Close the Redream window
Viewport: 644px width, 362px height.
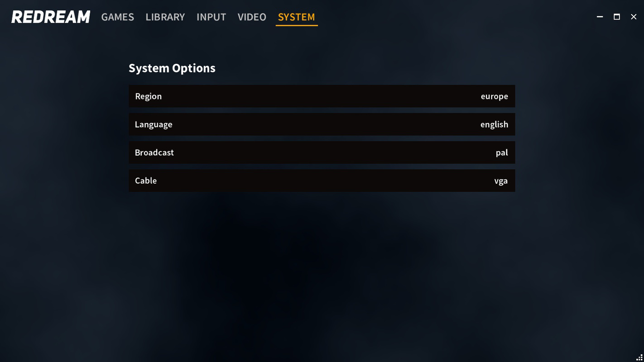(x=634, y=17)
